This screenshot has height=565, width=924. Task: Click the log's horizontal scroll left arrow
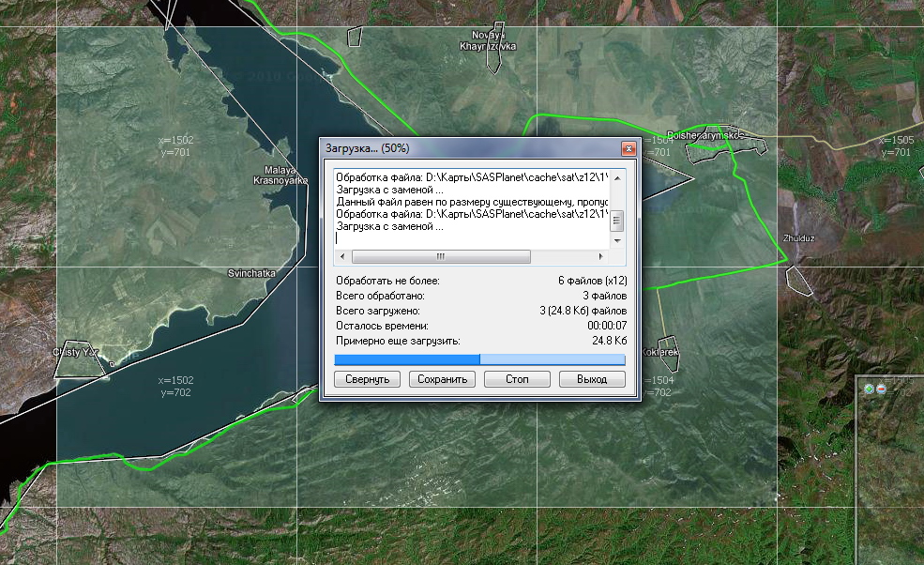point(342,256)
